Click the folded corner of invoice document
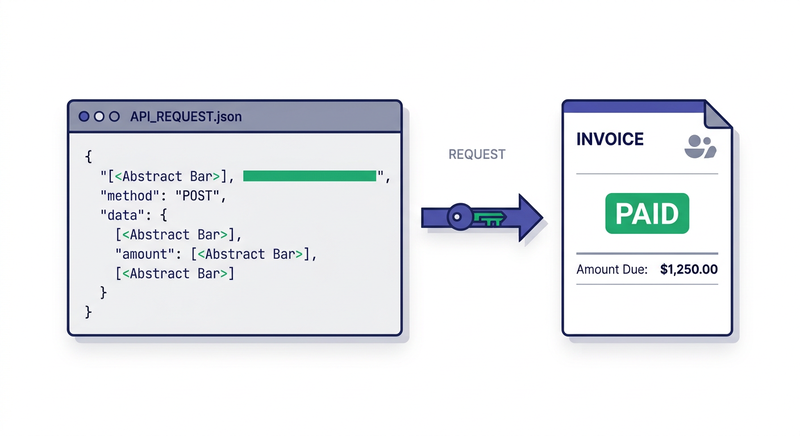800x436 pixels. [718, 115]
